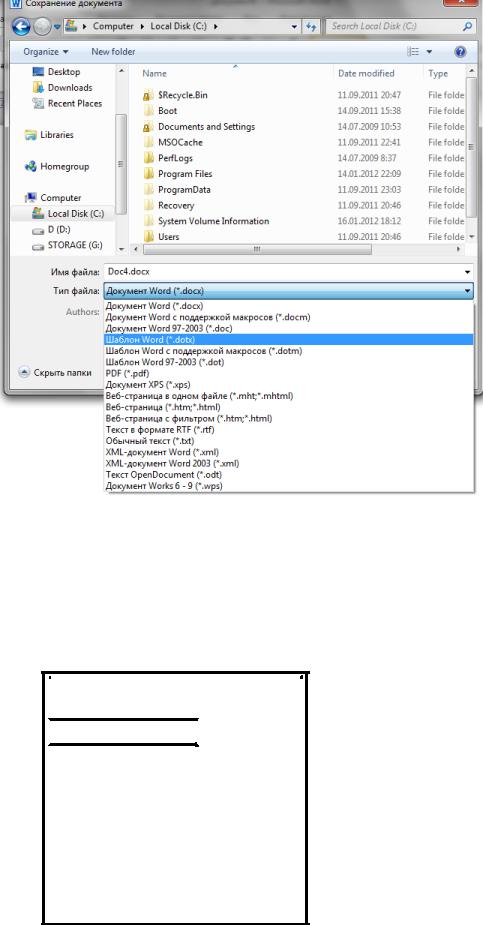Change the view with the views icon

pyautogui.click(x=414, y=52)
